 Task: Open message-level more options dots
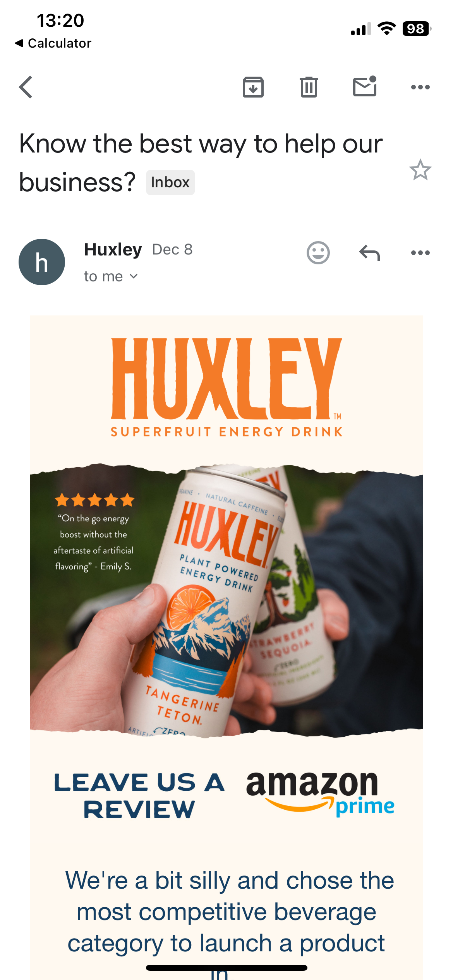(420, 253)
